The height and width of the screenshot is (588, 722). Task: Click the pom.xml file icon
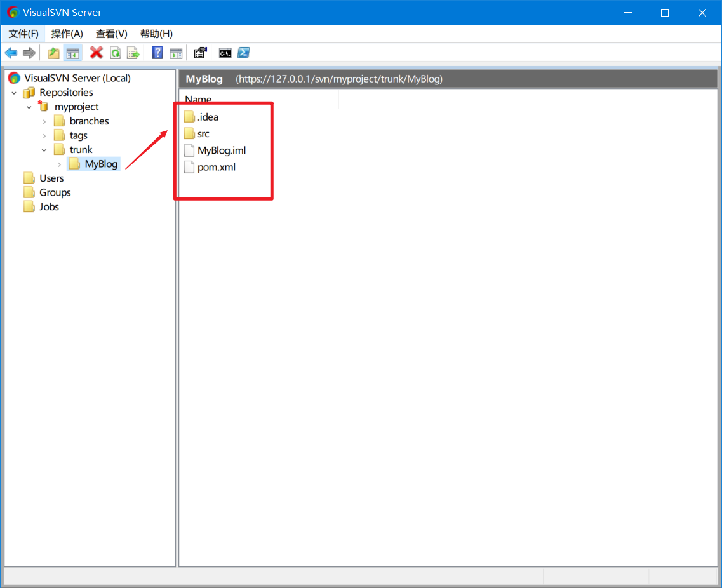click(x=189, y=166)
